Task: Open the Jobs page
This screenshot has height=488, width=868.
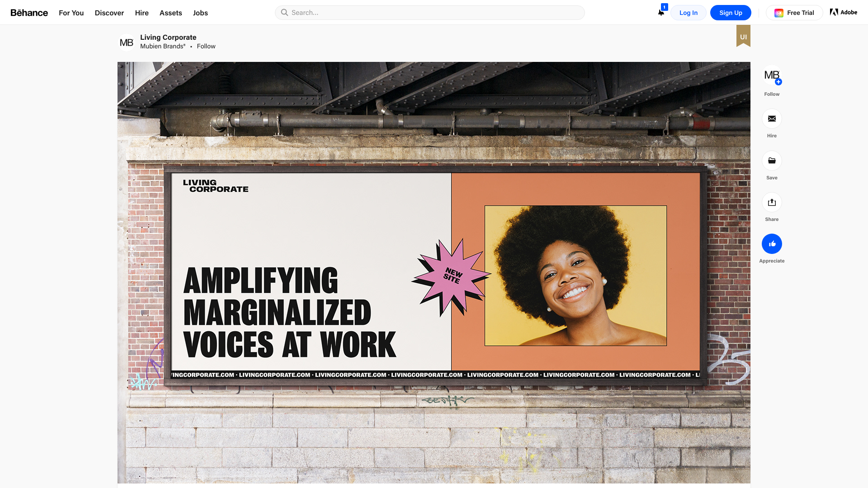Action: tap(200, 13)
